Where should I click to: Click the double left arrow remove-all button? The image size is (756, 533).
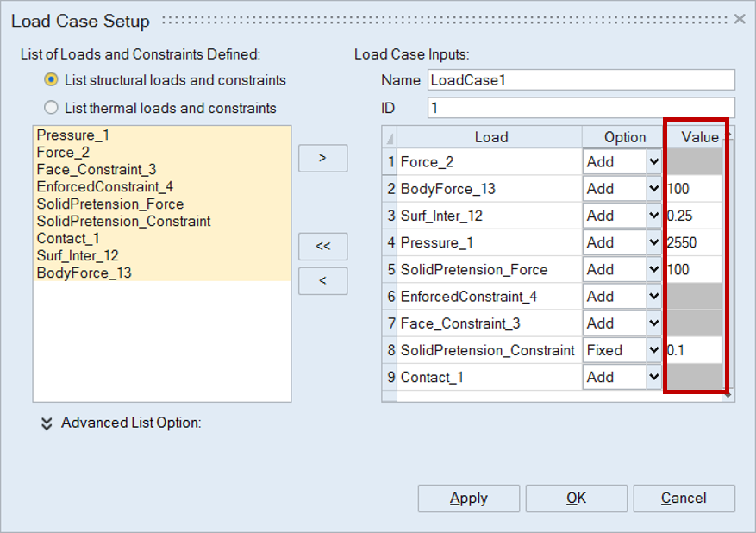coord(322,246)
